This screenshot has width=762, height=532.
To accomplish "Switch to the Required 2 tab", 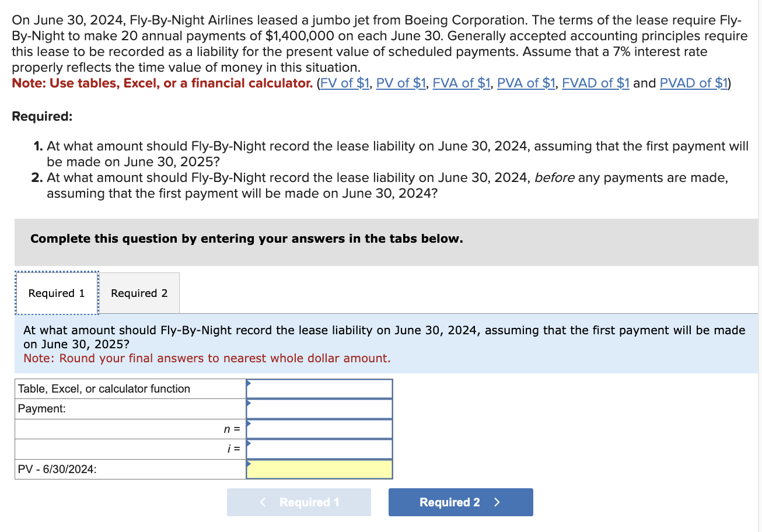I will [x=139, y=293].
